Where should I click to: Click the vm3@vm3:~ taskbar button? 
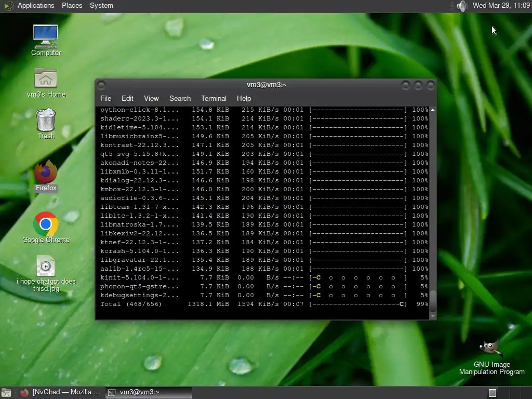pyautogui.click(x=149, y=392)
